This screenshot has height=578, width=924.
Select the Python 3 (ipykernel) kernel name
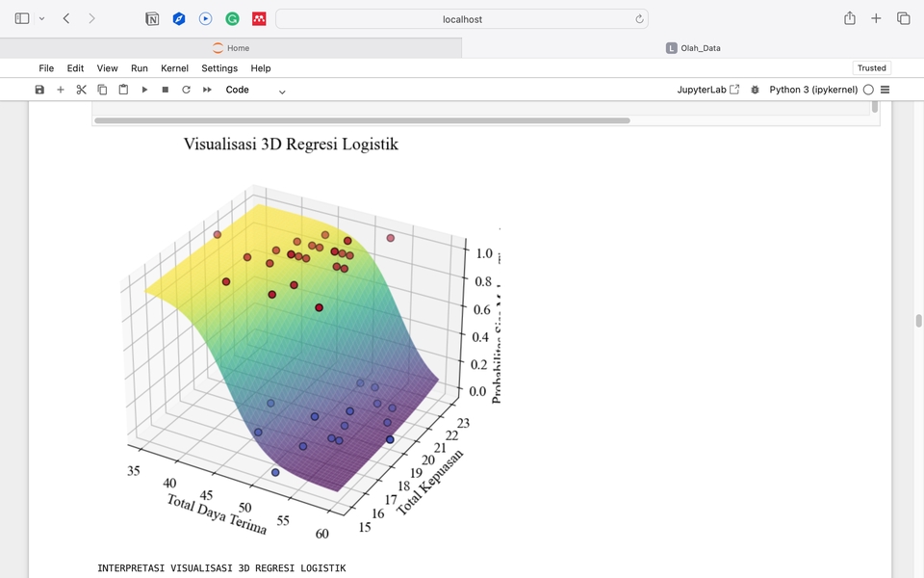[813, 90]
